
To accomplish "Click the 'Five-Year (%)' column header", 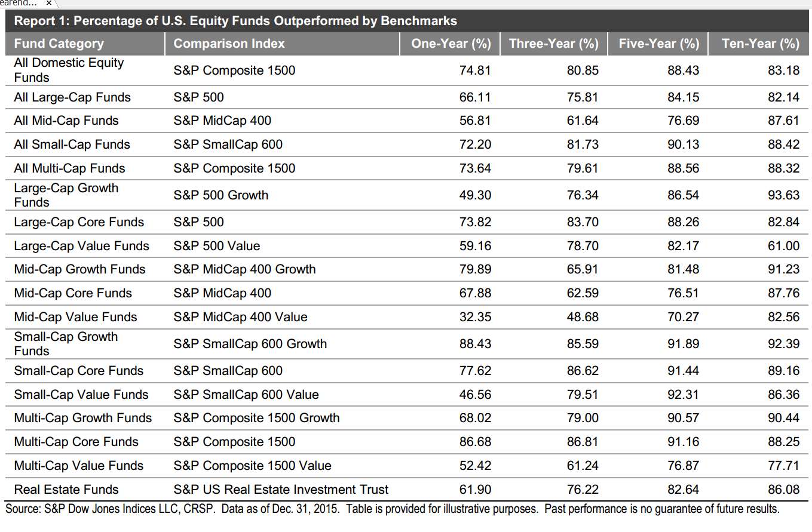I will [658, 44].
